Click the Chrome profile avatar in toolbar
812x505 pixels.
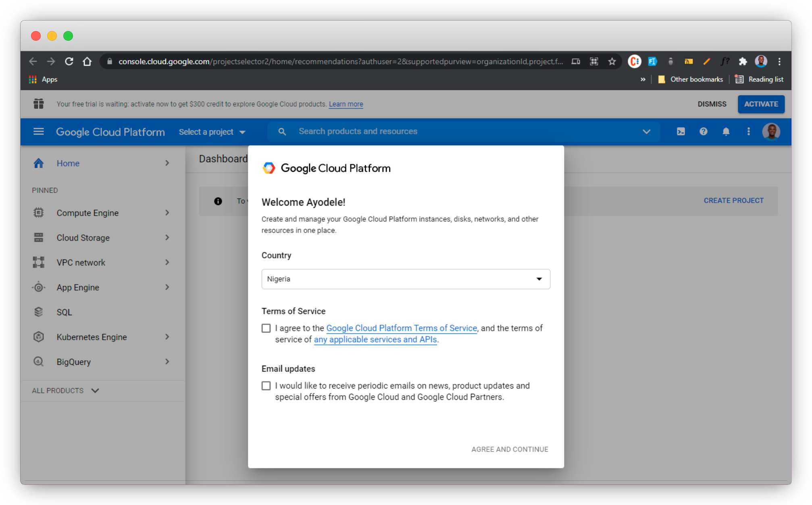(x=761, y=62)
